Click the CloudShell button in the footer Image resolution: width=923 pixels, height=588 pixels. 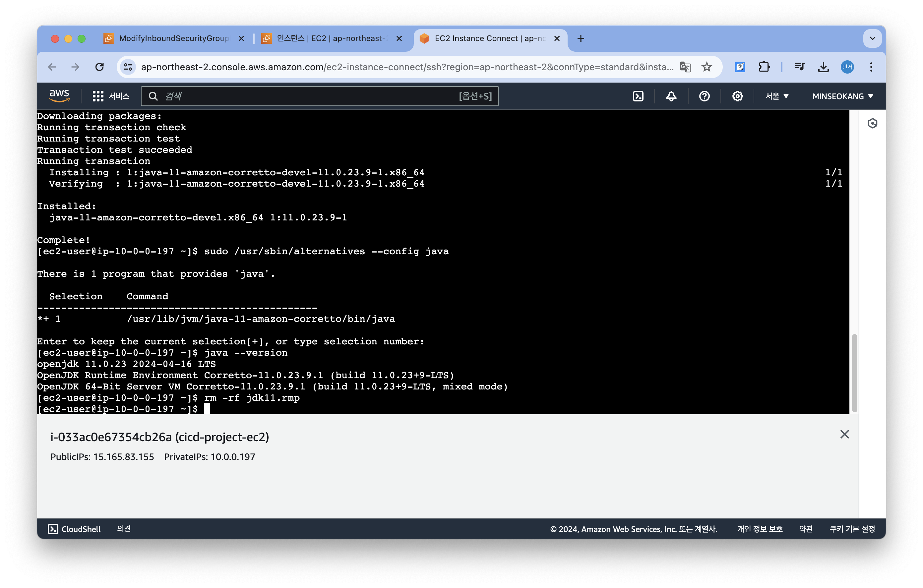pos(74,529)
